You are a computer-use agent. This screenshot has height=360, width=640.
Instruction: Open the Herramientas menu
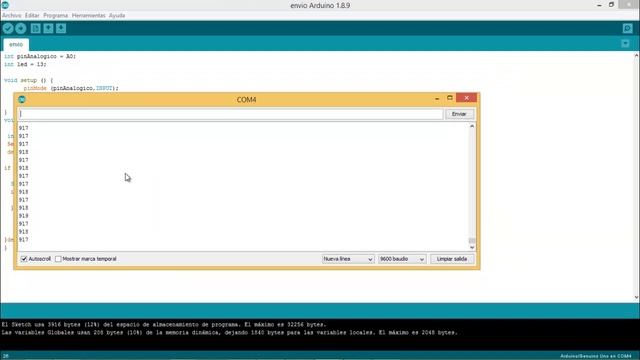click(x=89, y=16)
